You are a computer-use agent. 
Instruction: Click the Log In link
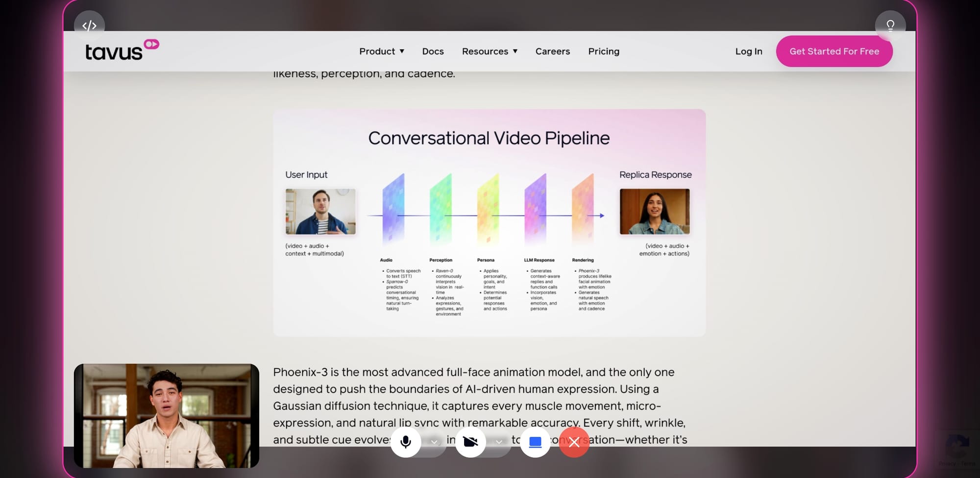(x=749, y=51)
